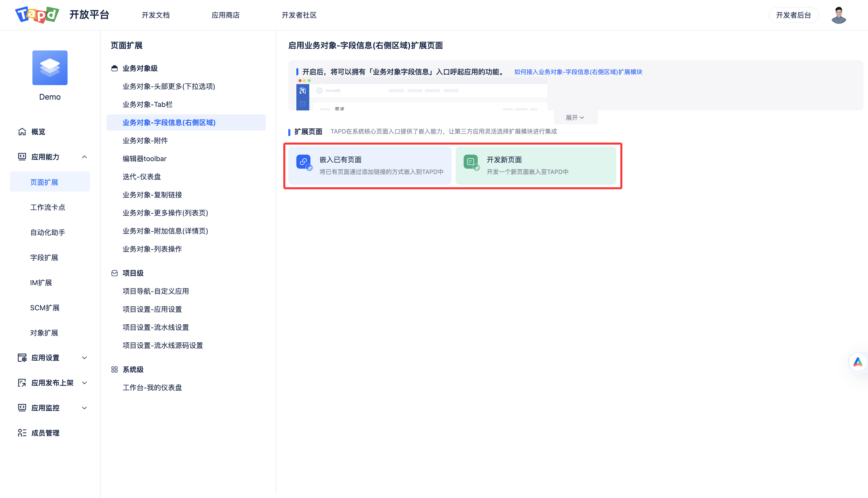Open the 开发文档 menu item
The width and height of the screenshot is (868, 498).
click(156, 15)
